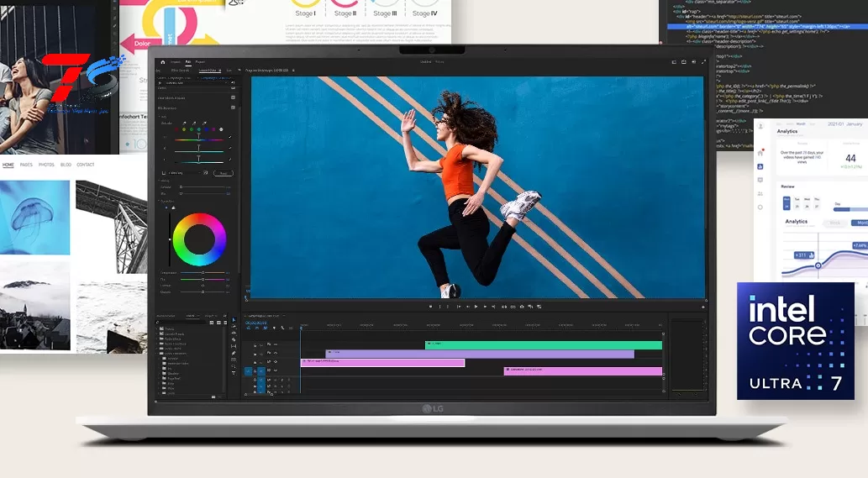Click the home icon in the Analytics sidebar
This screenshot has height=478, width=868.
click(760, 153)
